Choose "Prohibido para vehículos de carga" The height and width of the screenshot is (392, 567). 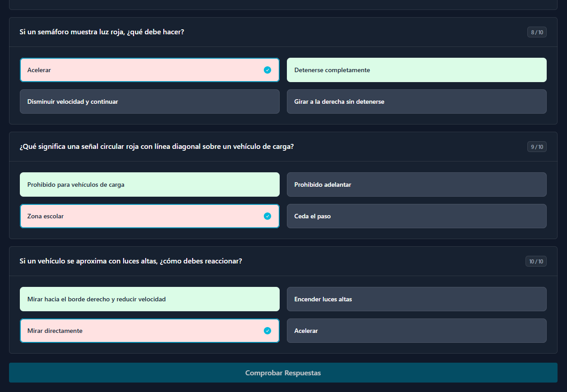coord(149,184)
